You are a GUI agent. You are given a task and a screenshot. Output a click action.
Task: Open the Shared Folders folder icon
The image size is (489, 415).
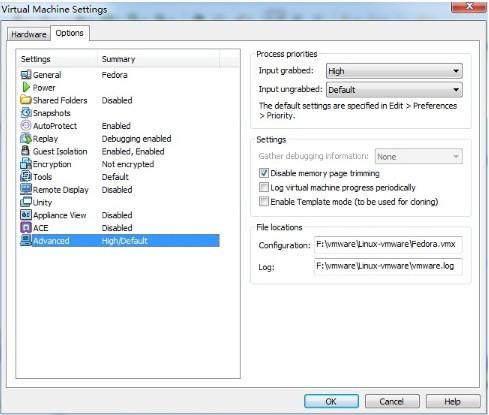point(26,100)
